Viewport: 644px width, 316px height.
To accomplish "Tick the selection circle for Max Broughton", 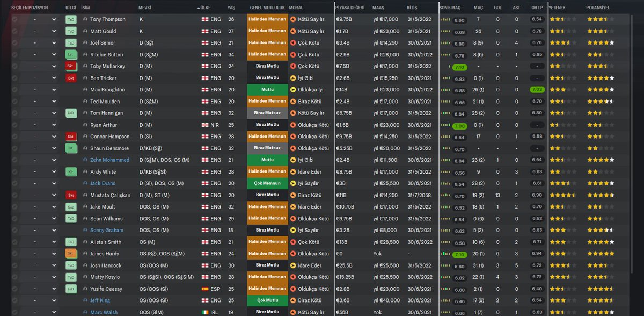I will [14, 90].
